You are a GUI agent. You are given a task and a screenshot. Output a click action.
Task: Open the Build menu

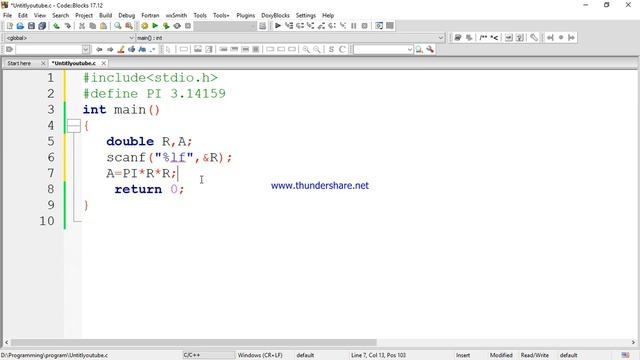coord(105,15)
